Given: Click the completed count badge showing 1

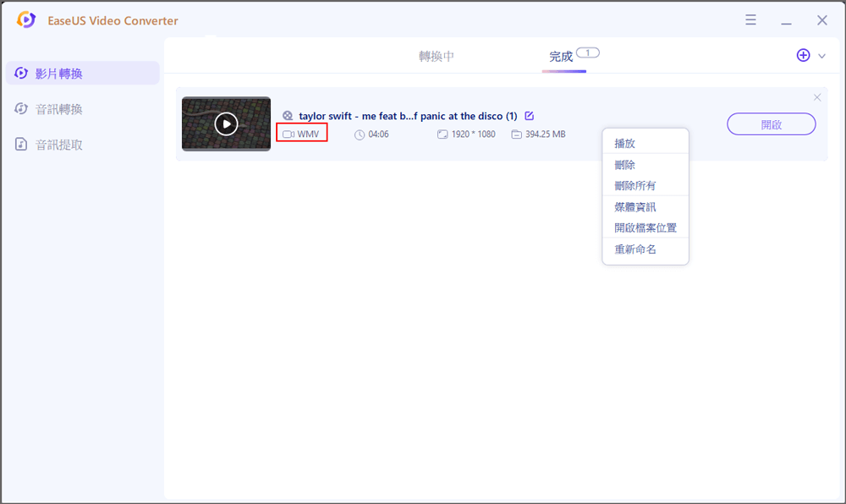Looking at the screenshot, I should [588, 52].
